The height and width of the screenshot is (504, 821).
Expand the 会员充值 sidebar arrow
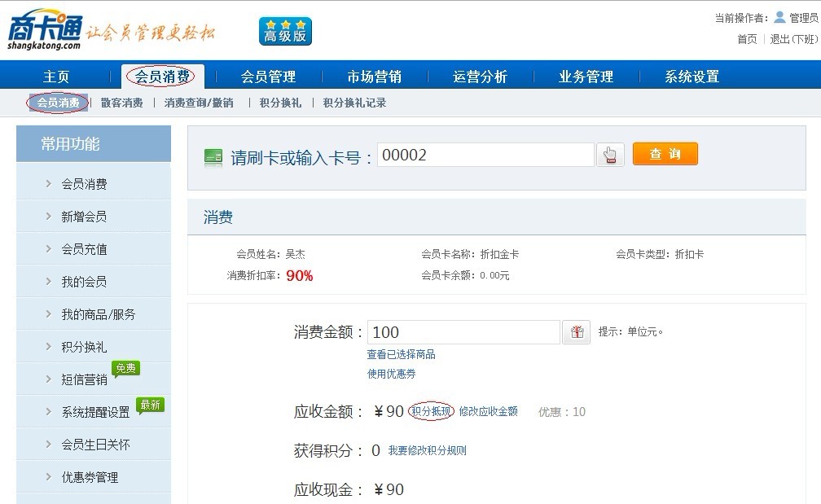point(49,249)
